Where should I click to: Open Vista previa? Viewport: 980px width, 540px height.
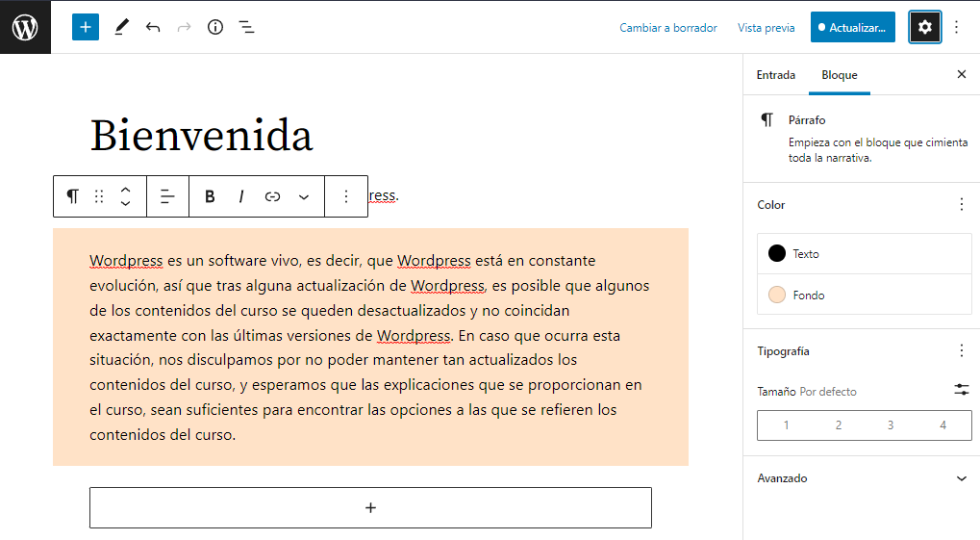[x=766, y=28]
